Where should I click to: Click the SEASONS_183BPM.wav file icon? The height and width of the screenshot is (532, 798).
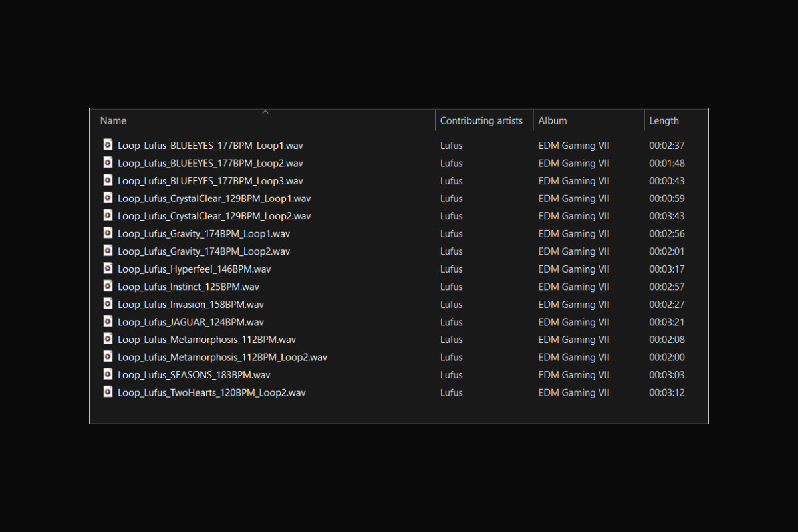[x=108, y=374]
